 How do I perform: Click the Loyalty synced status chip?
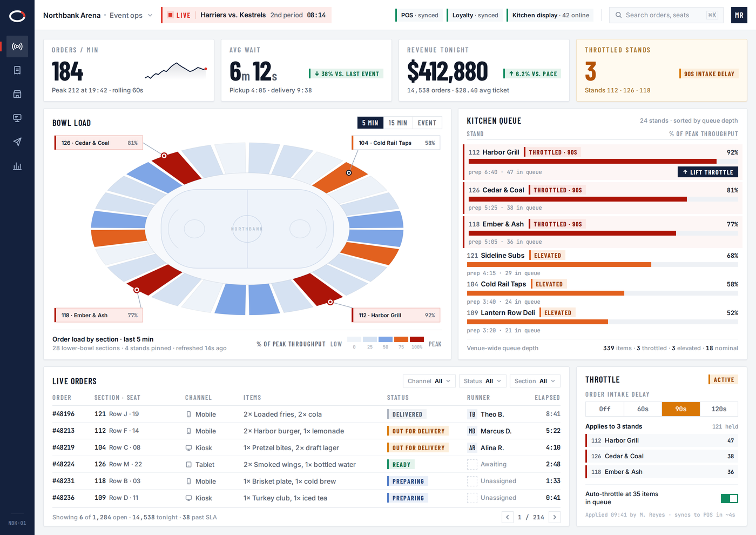[x=475, y=15]
